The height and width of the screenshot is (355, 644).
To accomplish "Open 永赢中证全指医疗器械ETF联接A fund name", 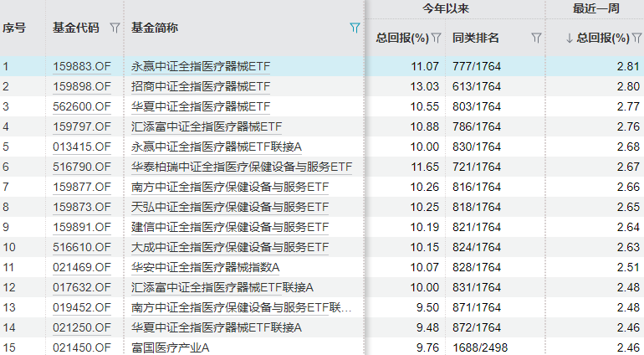I will [217, 147].
